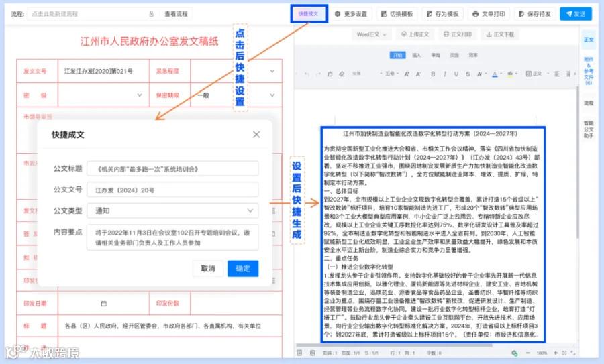
Task: Switch to the 插入 ribbon tab
Action: pos(416,55)
